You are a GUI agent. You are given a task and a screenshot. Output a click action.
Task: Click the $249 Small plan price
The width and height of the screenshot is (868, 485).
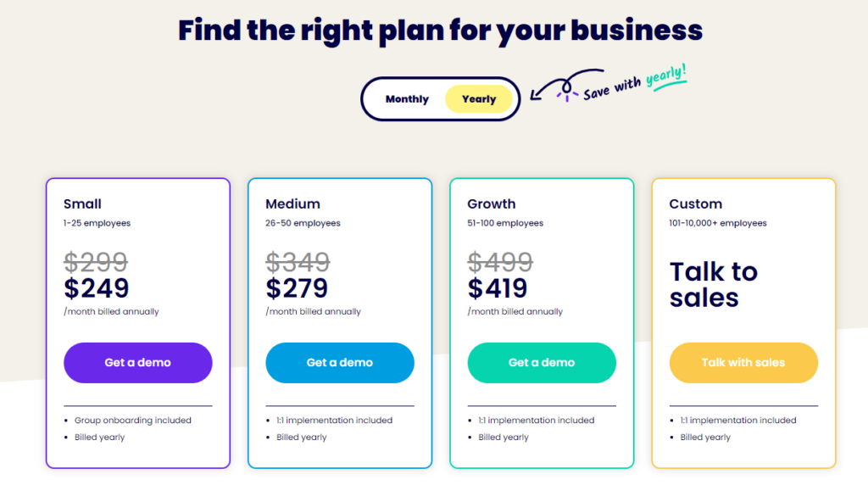[97, 288]
